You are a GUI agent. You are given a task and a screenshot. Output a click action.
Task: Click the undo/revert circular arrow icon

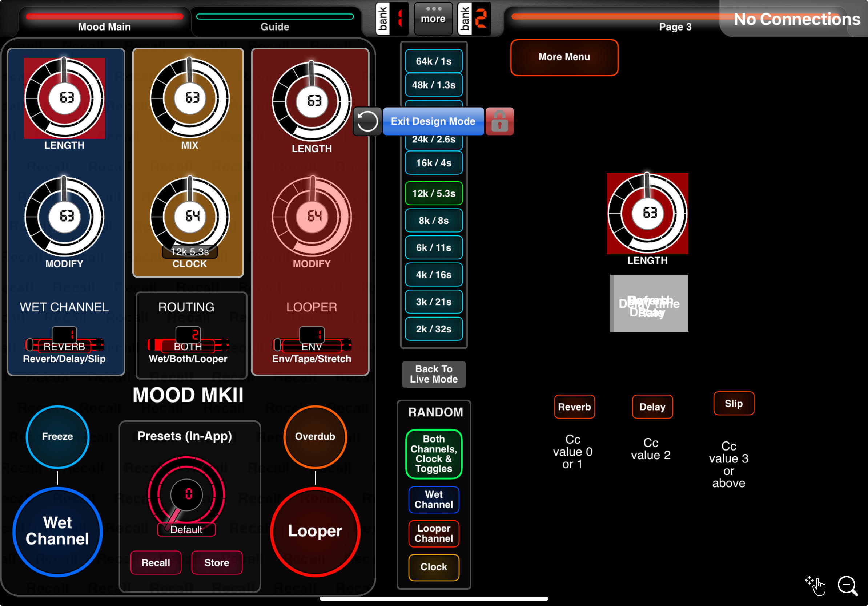pos(367,121)
